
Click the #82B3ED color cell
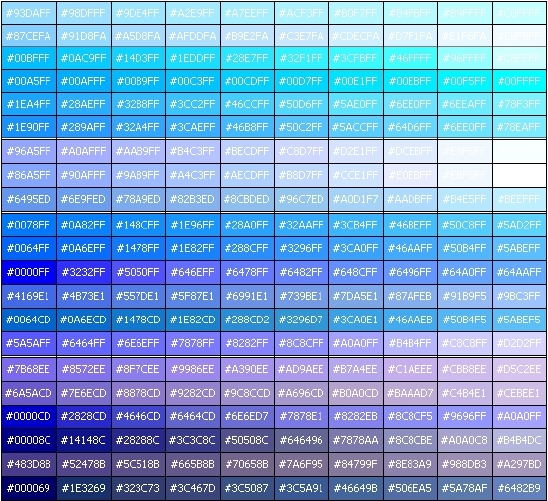(193, 199)
